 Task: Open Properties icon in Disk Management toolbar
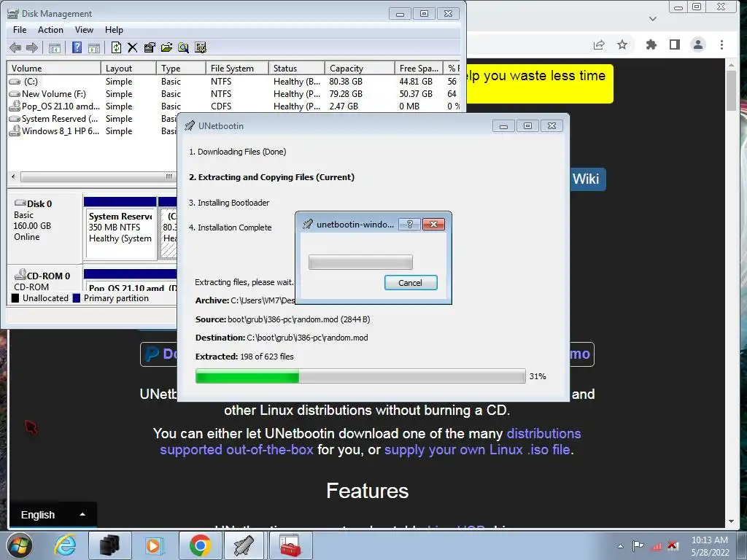coord(150,47)
